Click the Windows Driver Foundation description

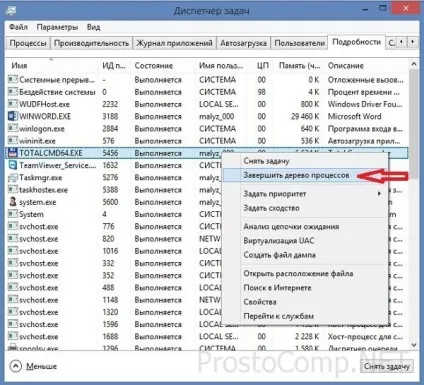[365, 104]
